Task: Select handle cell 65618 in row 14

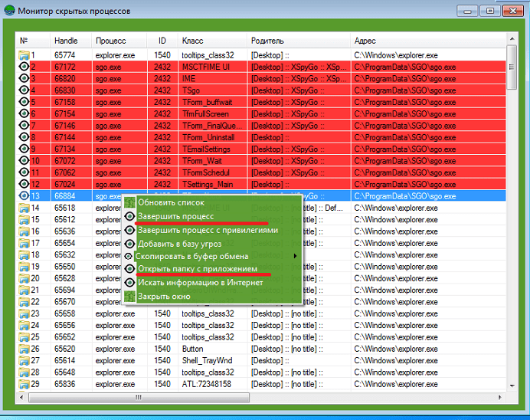Action: click(65, 208)
